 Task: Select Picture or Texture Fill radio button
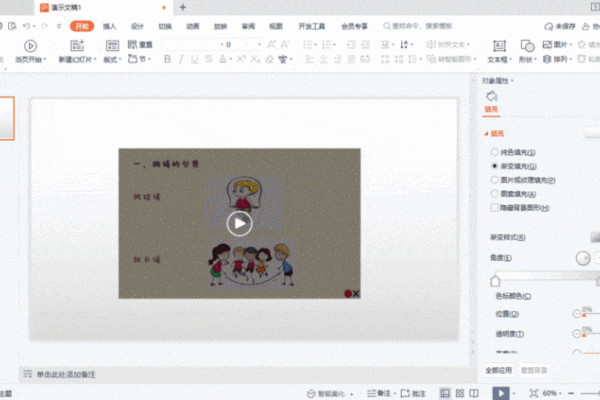click(494, 180)
